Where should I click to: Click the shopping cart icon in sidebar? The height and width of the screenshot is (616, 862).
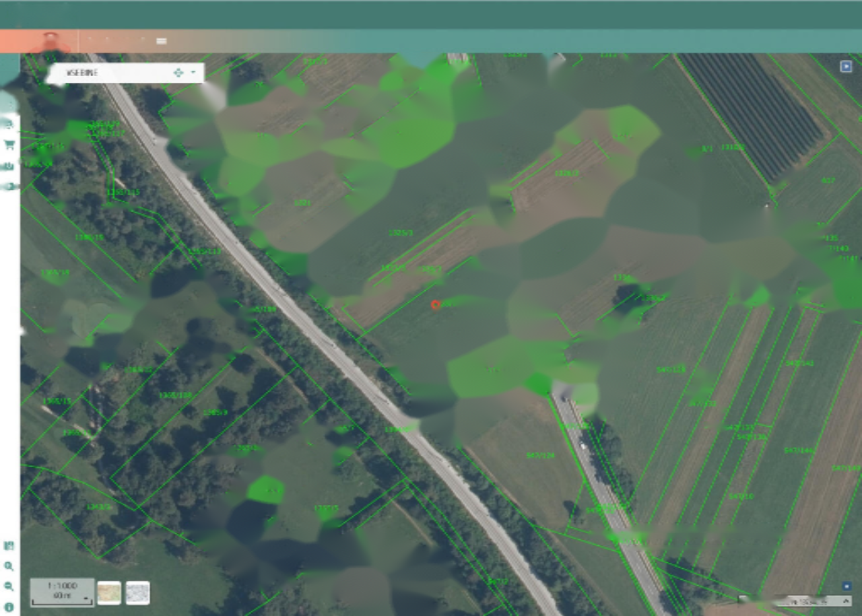[9, 145]
